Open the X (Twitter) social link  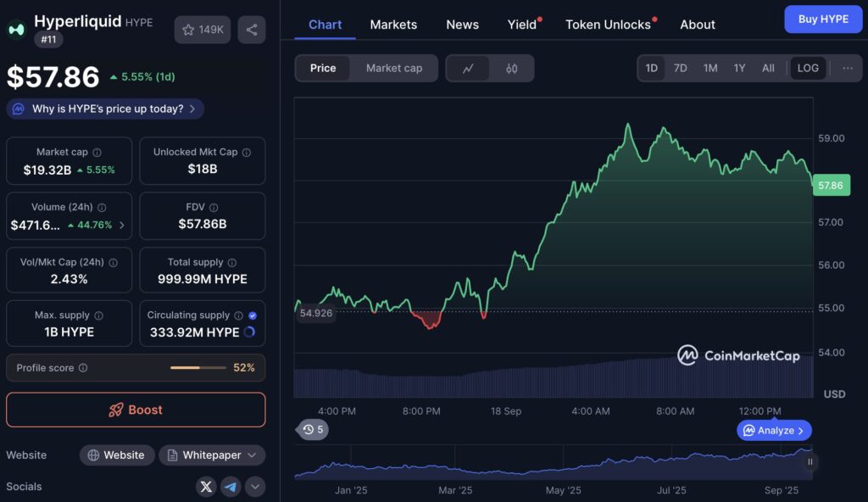tap(206, 487)
